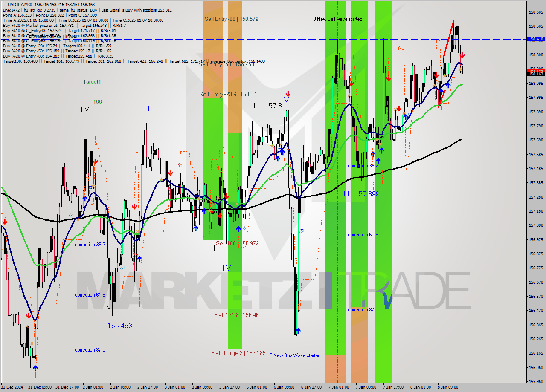The image size is (546, 392).
Task: Select 'Sell Target2 | 156.189' label
Action: pos(238,353)
